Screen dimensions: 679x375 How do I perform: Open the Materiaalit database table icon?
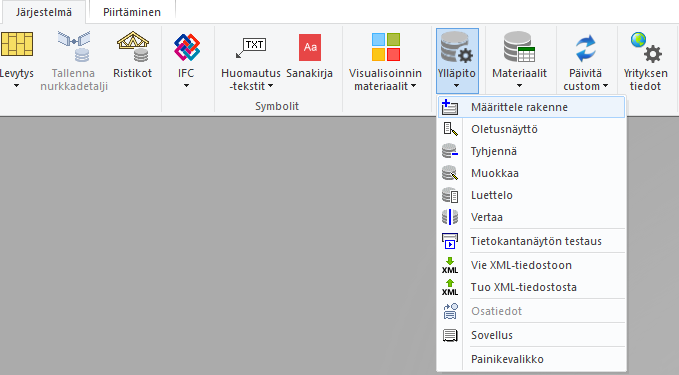[519, 47]
